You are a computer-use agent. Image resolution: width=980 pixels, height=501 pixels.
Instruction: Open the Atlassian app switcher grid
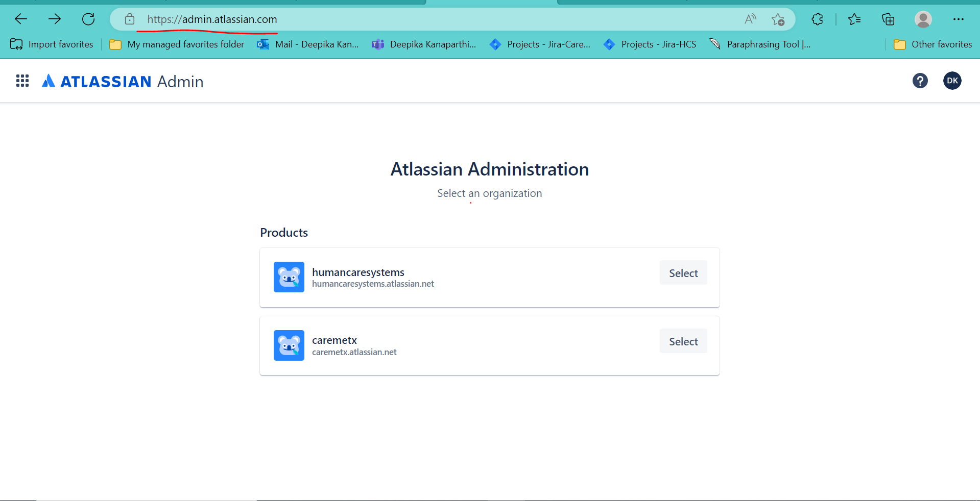(x=22, y=81)
